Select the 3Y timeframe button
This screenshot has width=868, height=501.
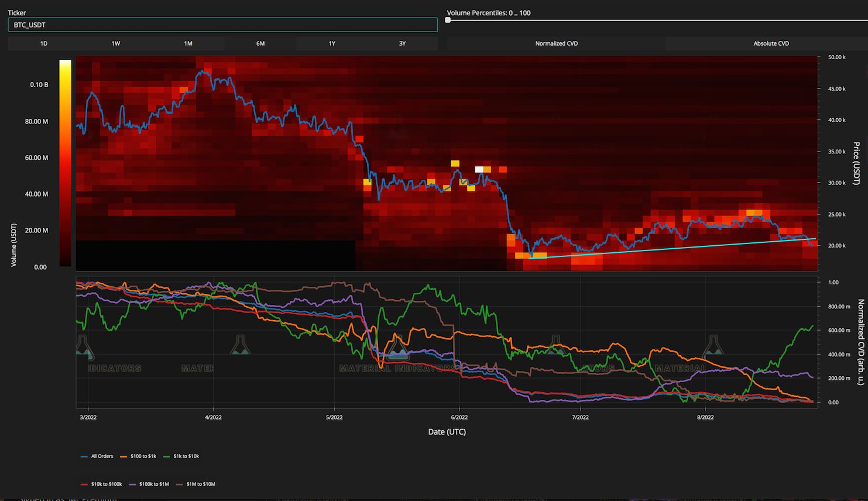pyautogui.click(x=402, y=43)
